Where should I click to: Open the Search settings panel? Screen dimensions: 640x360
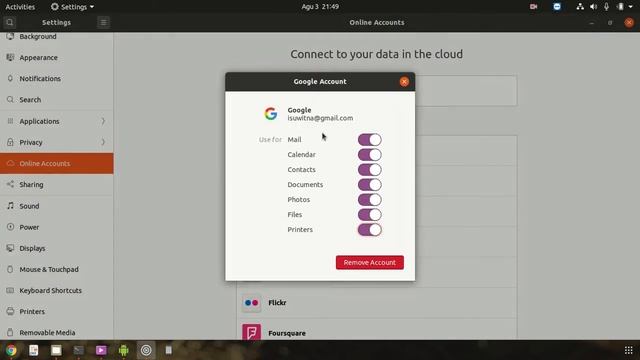click(x=57, y=100)
